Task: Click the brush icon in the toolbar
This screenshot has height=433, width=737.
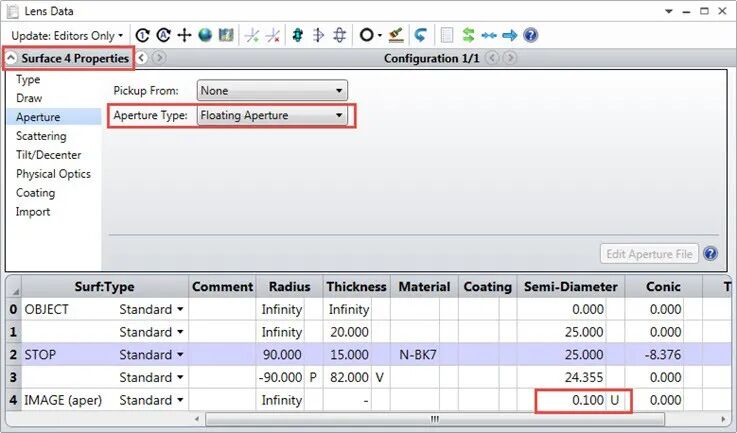Action: (x=396, y=35)
